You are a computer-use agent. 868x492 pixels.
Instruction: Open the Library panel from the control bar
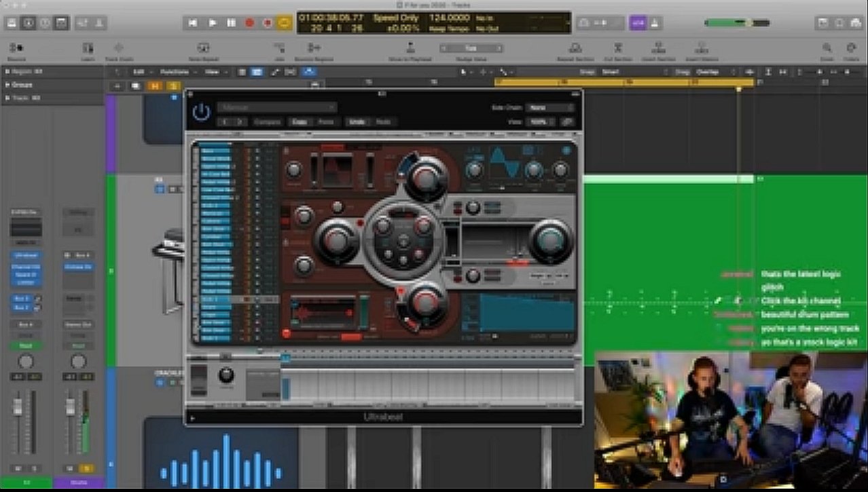12,22
